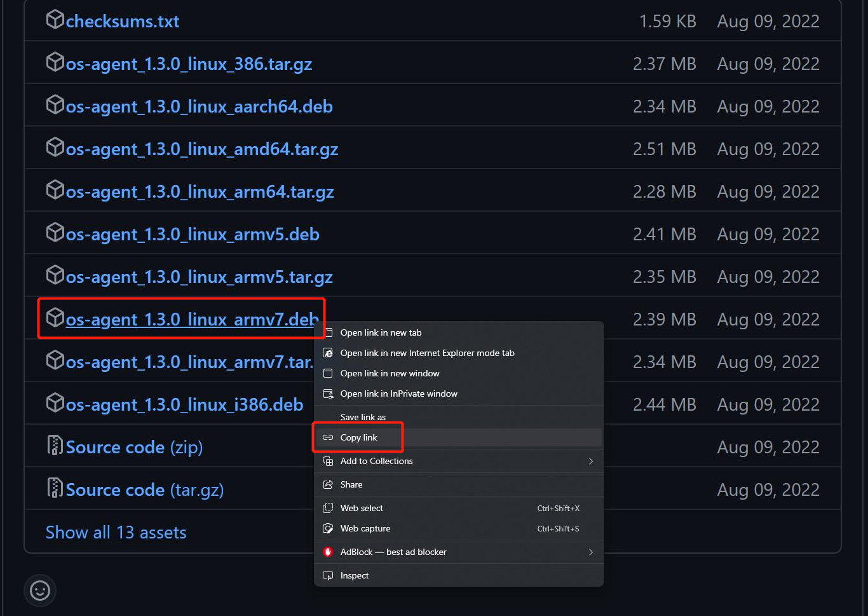Expand the AdBlock submenu arrow
Screen dimensions: 868x616
coord(591,552)
